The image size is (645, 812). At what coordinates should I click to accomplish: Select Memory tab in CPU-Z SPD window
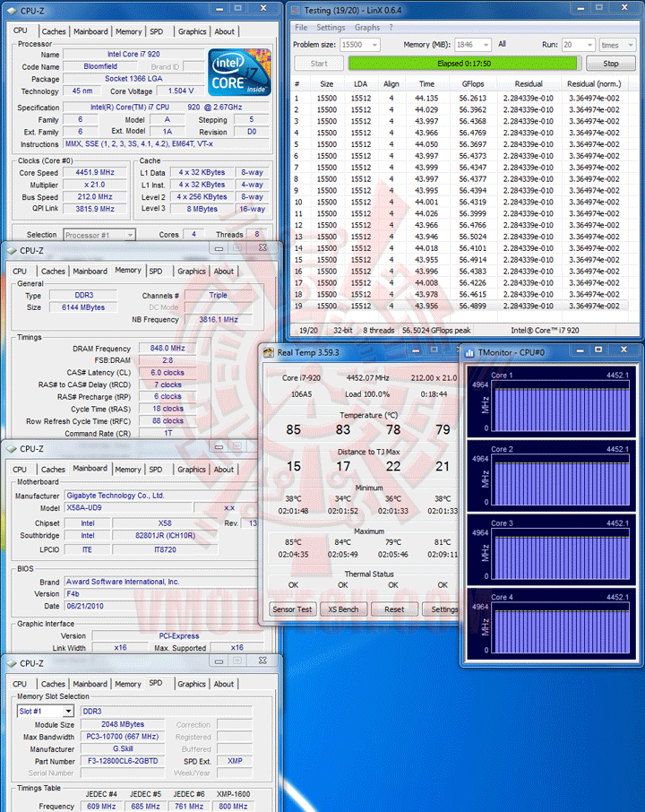(127, 684)
